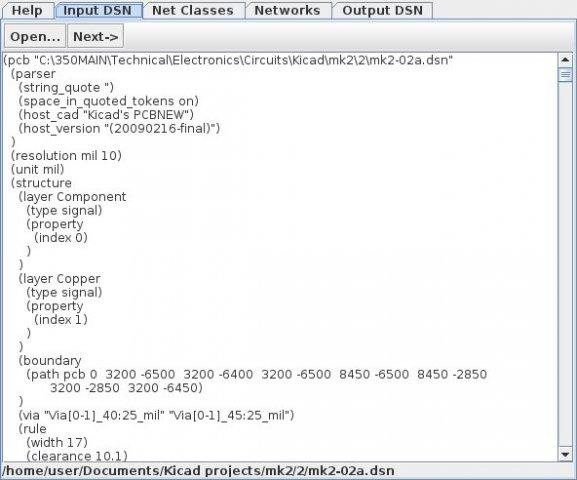The height and width of the screenshot is (480, 577).
Task: Click the empty scrollbar track below thumb
Action: coord(565,265)
